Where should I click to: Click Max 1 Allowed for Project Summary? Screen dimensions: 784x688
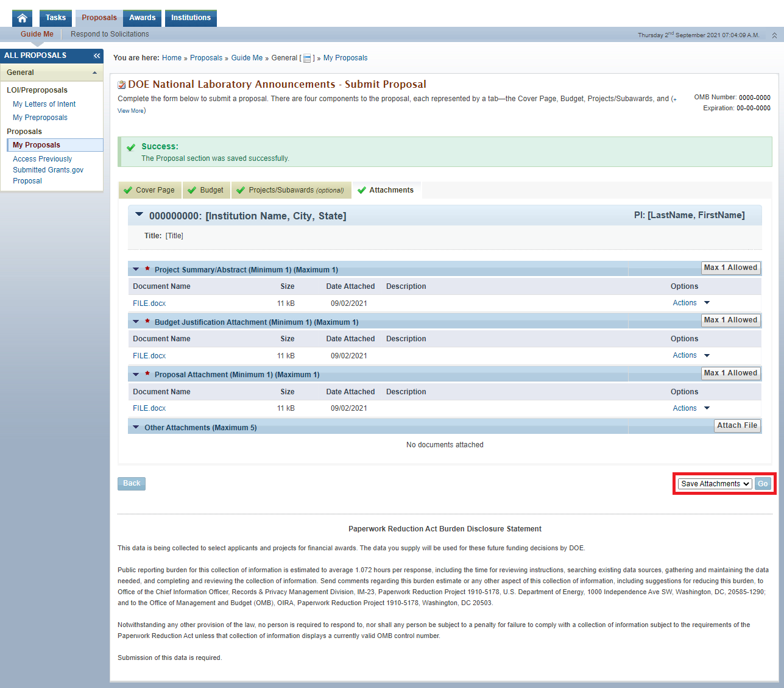point(730,268)
